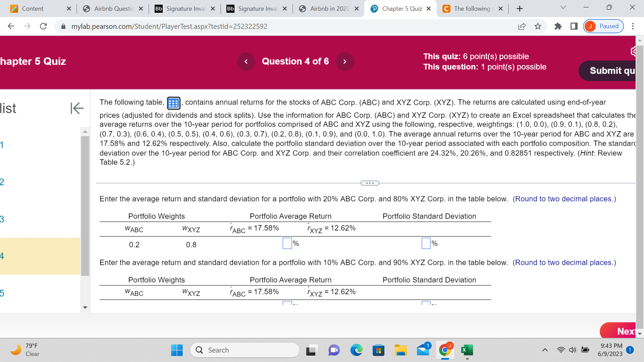
Task: Bookmark the current page with the star
Action: (x=538, y=26)
